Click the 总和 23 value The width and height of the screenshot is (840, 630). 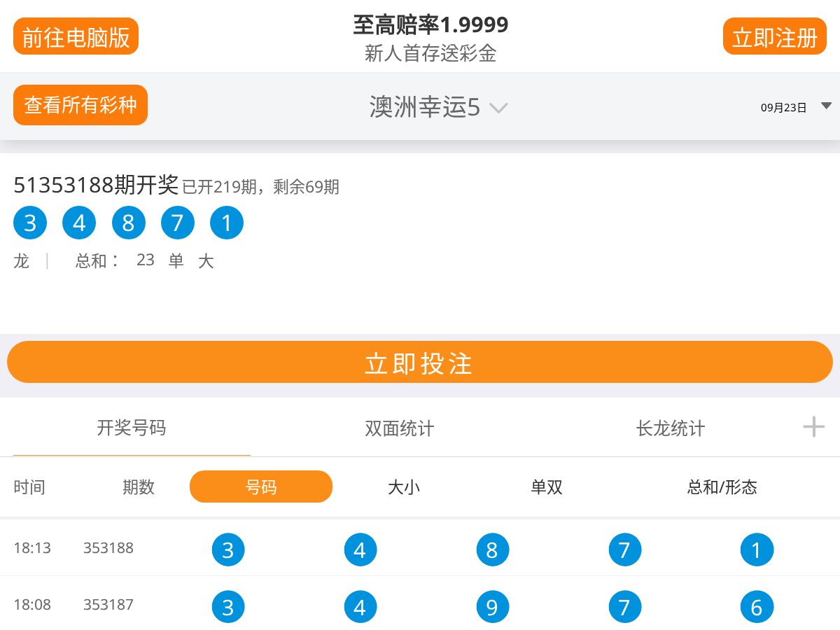146,260
